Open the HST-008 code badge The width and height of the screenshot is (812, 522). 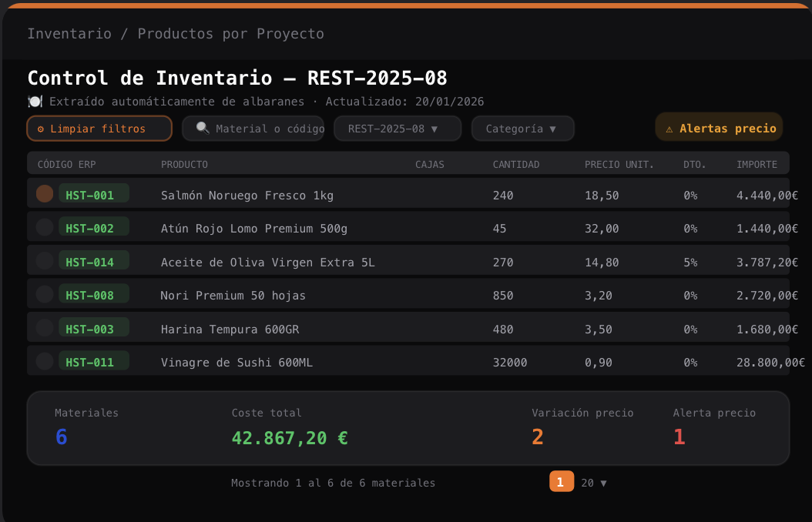(x=94, y=294)
